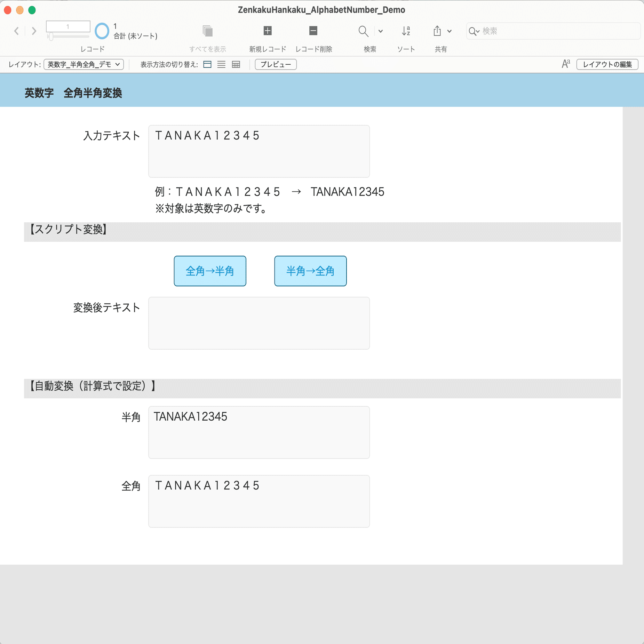
Task: Expand the search options chevron
Action: pos(380,31)
